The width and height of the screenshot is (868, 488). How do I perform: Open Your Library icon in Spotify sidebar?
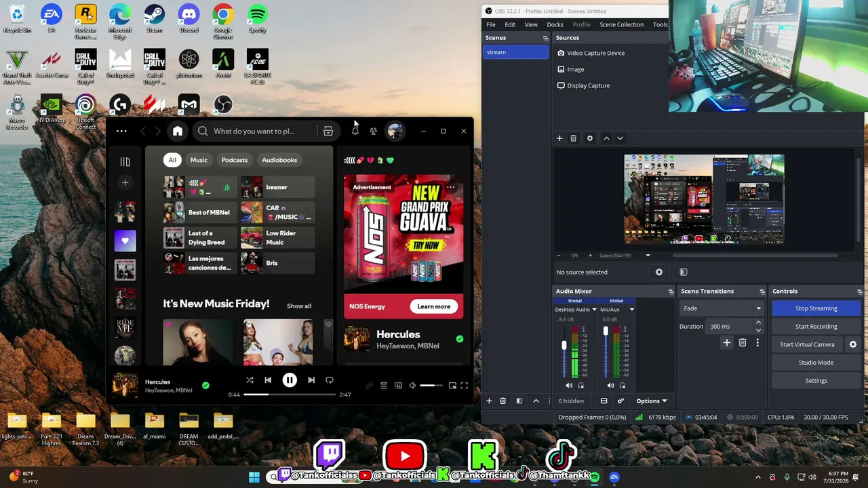[125, 161]
